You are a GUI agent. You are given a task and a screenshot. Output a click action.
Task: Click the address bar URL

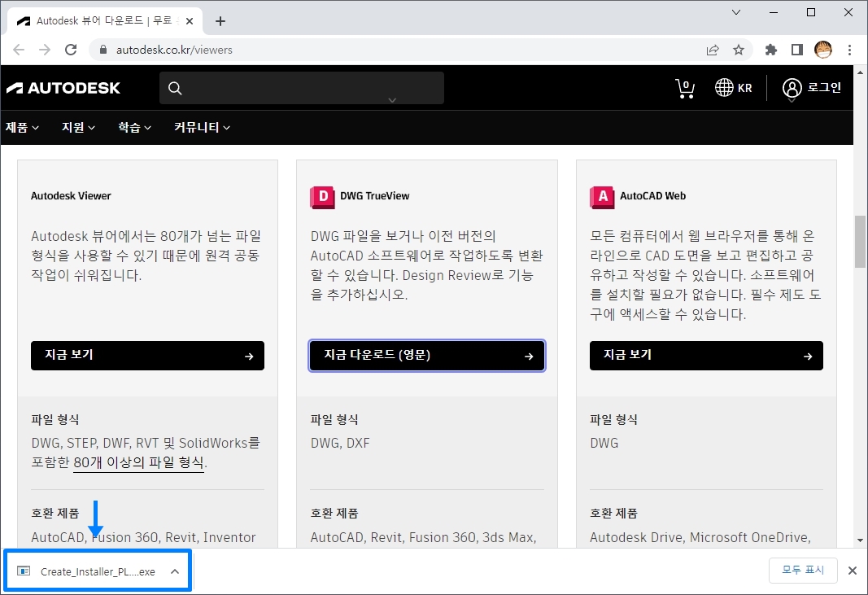click(x=174, y=50)
